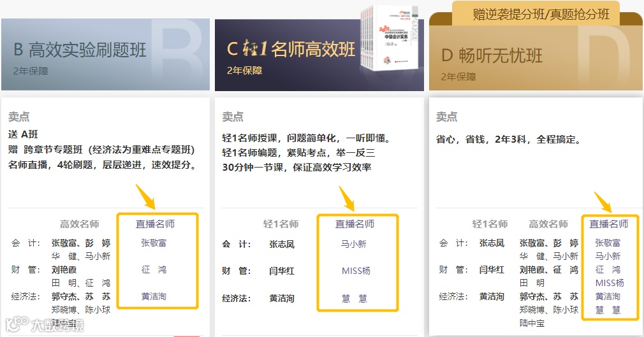Select the 高效名师 column header in B card
Image resolution: width=644 pixels, height=337 pixels.
pos(80,224)
